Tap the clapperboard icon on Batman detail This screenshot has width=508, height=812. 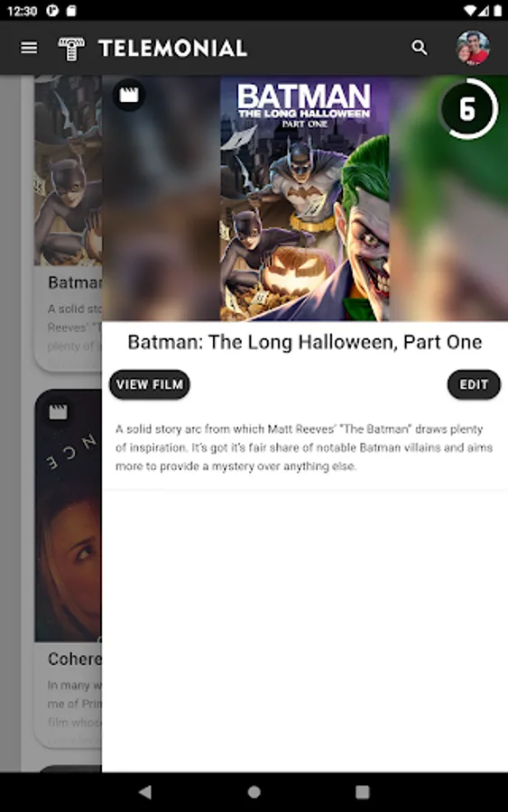pyautogui.click(x=129, y=95)
